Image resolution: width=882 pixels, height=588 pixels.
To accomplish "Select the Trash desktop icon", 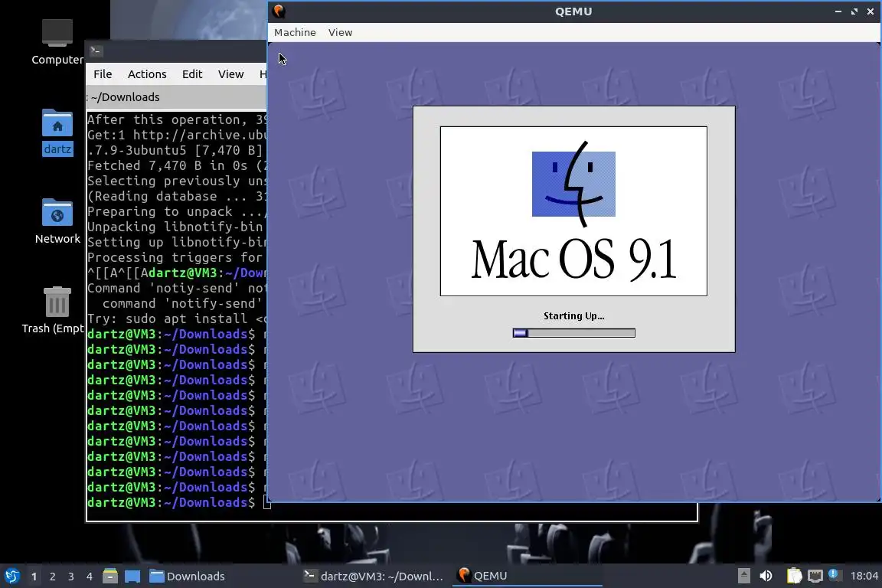I will [56, 310].
